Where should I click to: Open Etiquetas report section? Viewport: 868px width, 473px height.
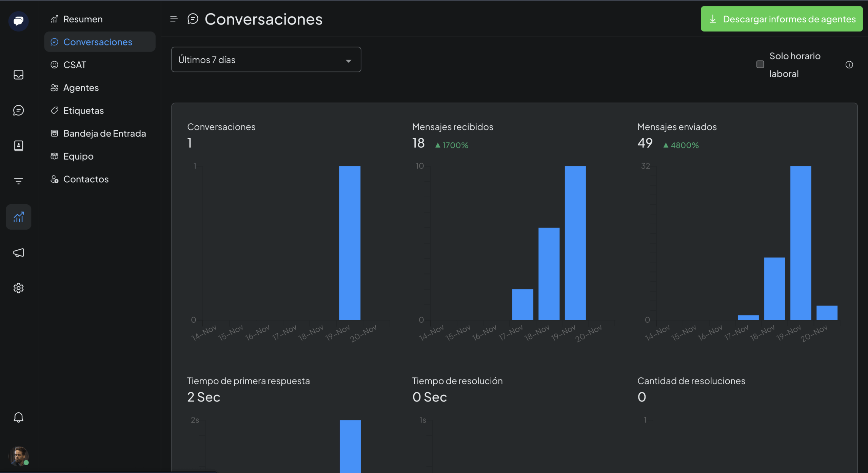pyautogui.click(x=83, y=110)
